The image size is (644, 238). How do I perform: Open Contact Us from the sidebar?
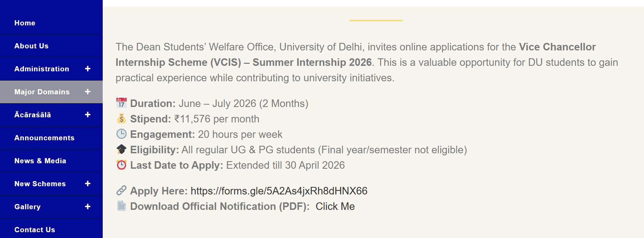pos(35,230)
